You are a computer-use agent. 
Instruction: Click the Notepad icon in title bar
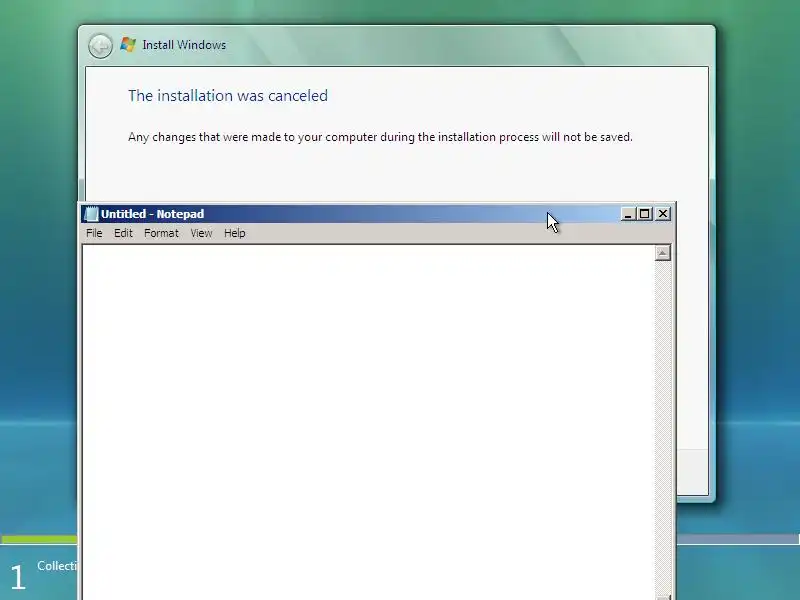click(x=91, y=214)
